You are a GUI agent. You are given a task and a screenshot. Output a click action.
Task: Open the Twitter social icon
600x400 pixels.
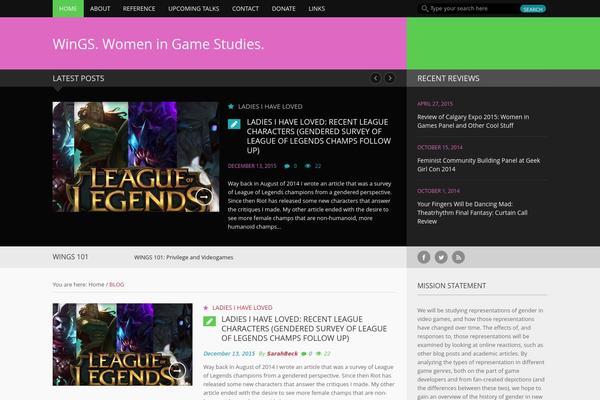[x=441, y=257]
